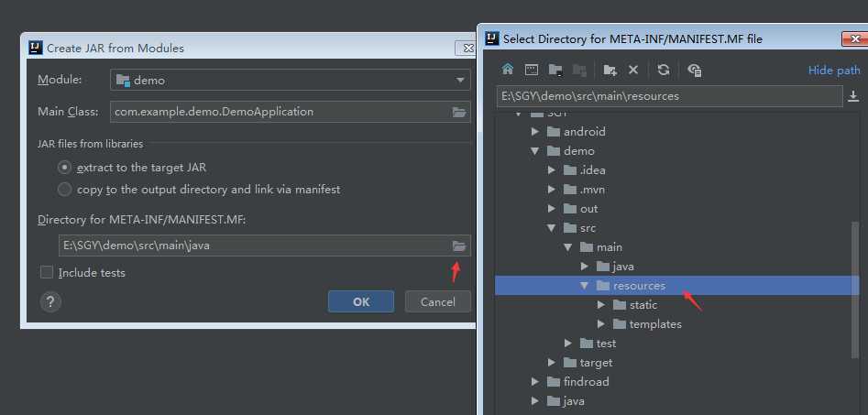
Task: Browse for Main Class folder icon
Action: pyautogui.click(x=459, y=113)
